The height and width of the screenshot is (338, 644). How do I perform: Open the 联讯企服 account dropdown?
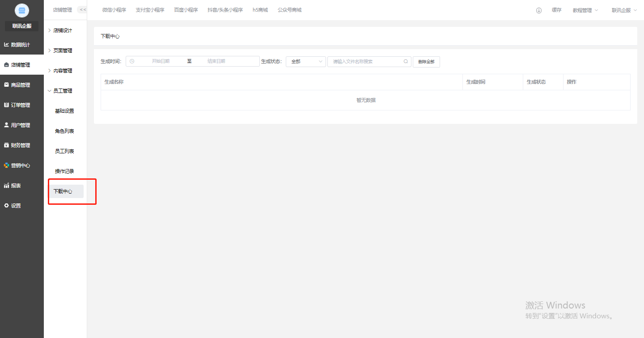(x=624, y=10)
